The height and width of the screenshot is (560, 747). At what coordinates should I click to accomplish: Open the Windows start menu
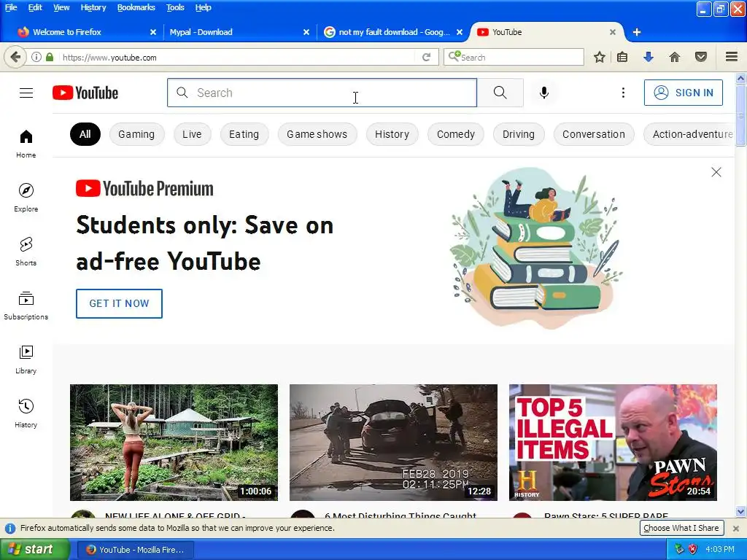[x=34, y=550]
